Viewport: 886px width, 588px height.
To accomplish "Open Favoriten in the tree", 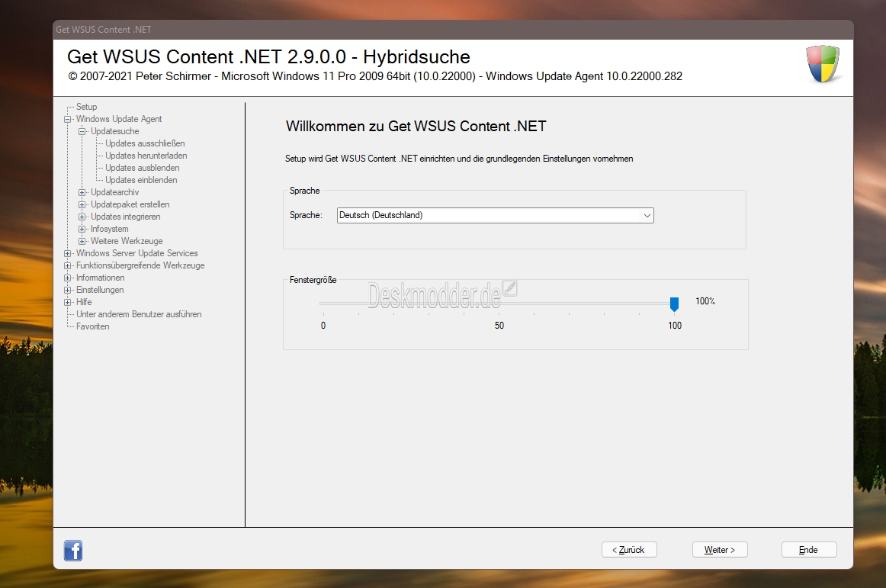I will 93,326.
